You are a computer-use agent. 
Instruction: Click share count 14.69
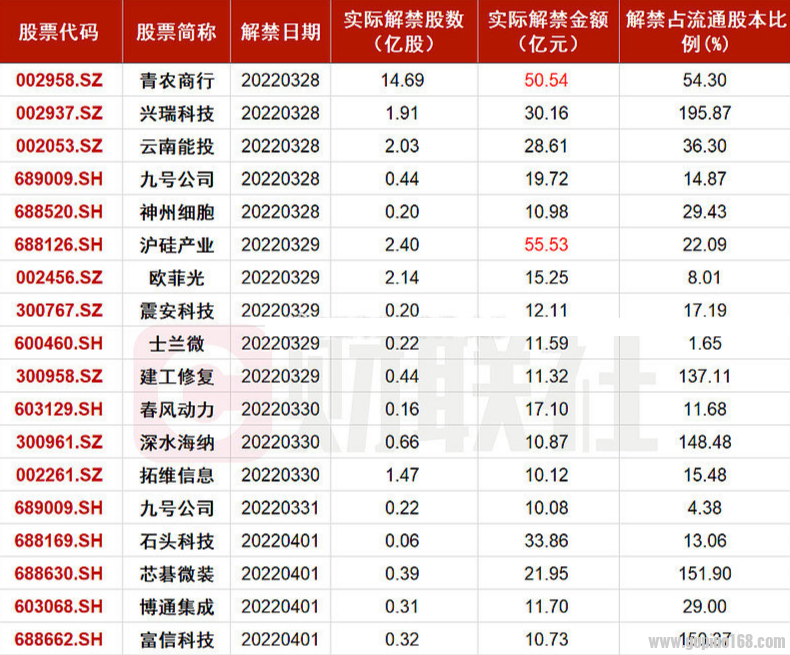(x=402, y=80)
